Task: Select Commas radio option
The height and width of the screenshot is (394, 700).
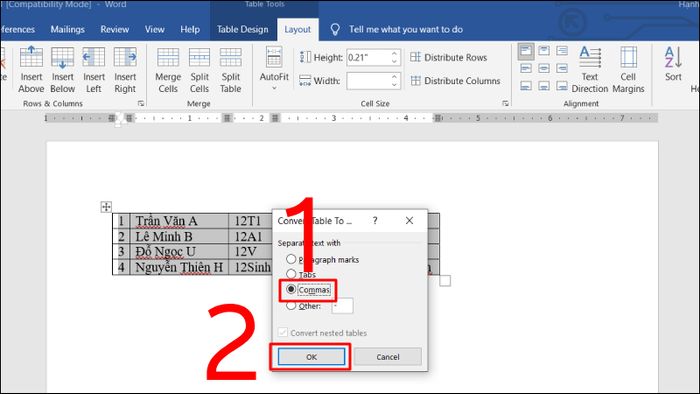Action: 291,289
